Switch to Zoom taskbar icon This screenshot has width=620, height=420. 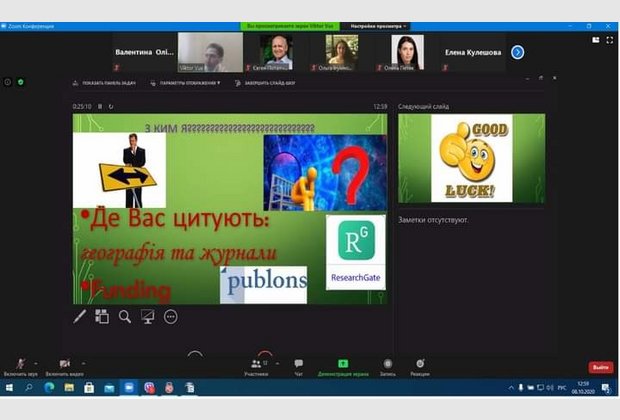[x=129, y=388]
